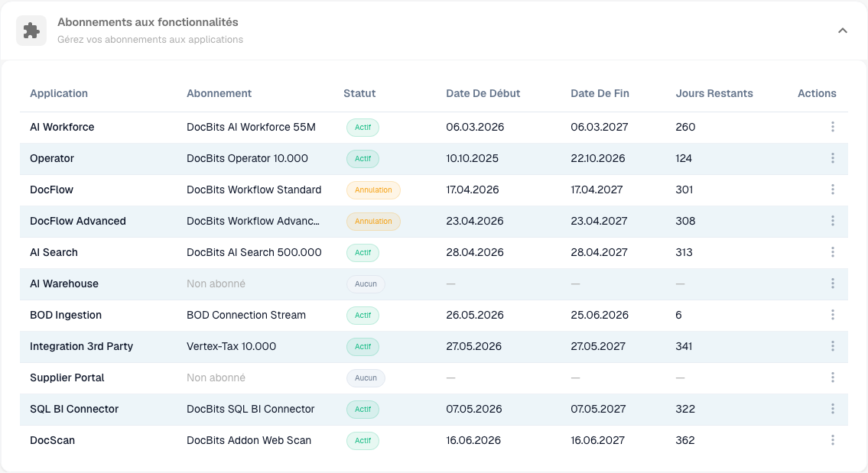
Task: Click the Jours Restants column header
Action: coord(714,93)
